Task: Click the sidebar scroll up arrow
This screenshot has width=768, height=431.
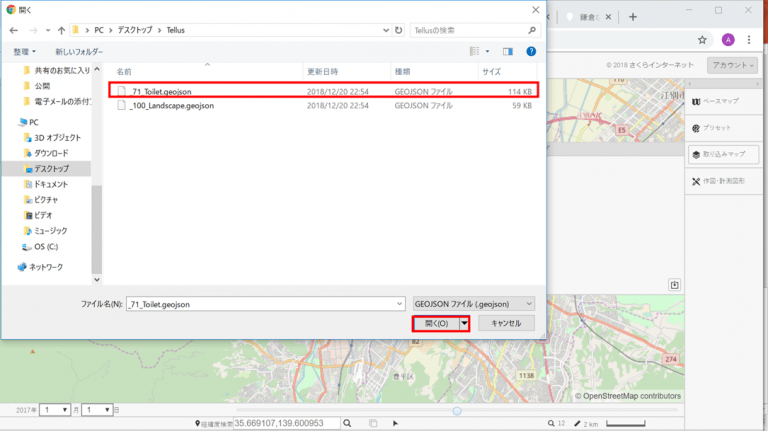Action: [x=97, y=69]
